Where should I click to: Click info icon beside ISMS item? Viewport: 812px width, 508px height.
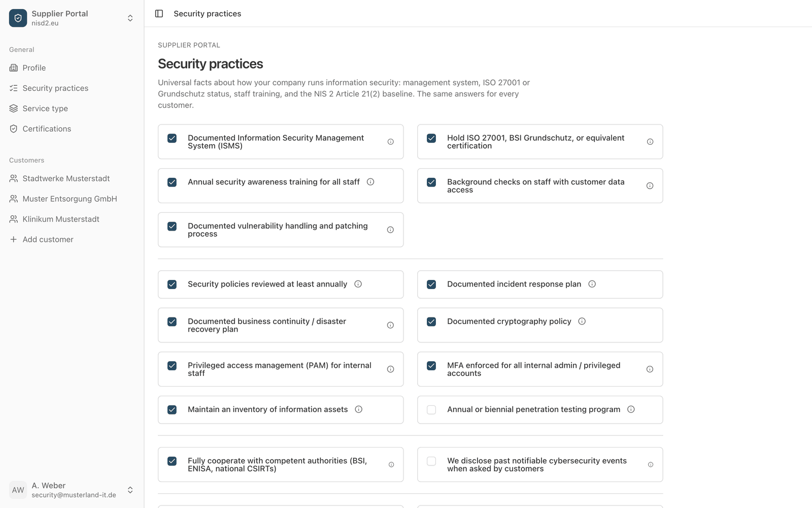click(x=391, y=142)
